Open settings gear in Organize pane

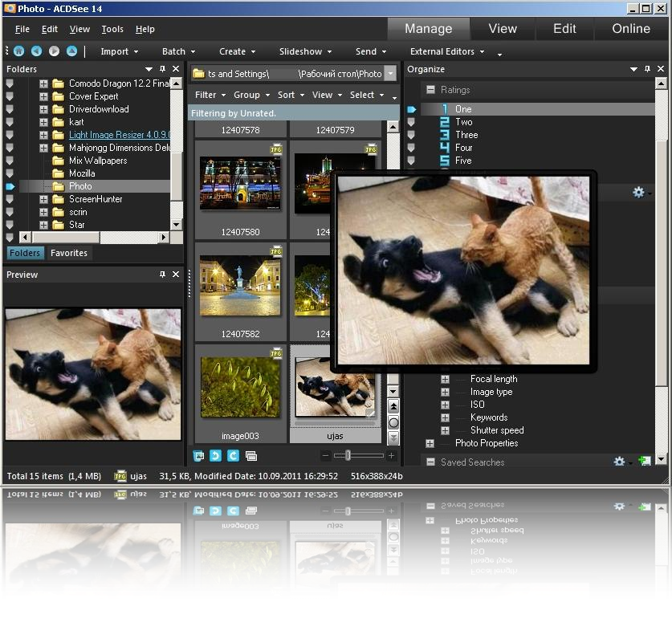[x=638, y=193]
